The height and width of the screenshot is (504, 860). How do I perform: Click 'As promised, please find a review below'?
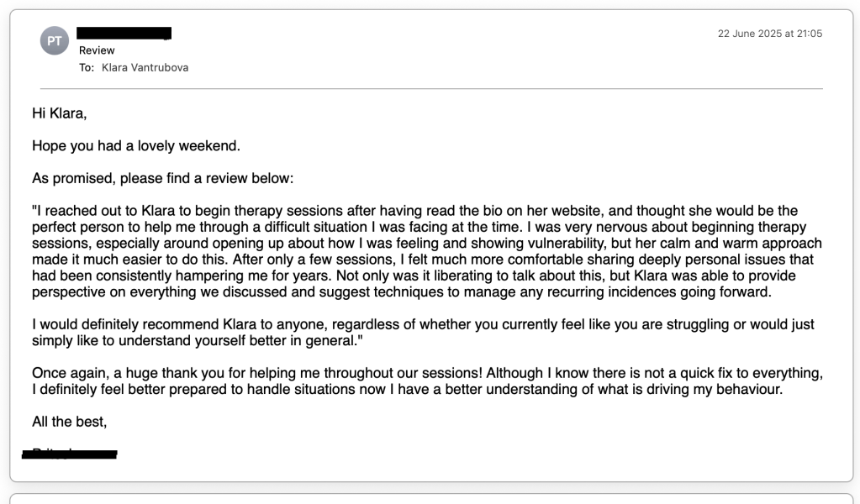tap(162, 179)
